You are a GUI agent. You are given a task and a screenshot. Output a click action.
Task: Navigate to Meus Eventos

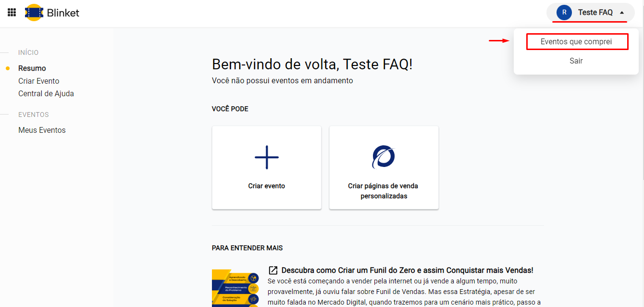pyautogui.click(x=42, y=130)
